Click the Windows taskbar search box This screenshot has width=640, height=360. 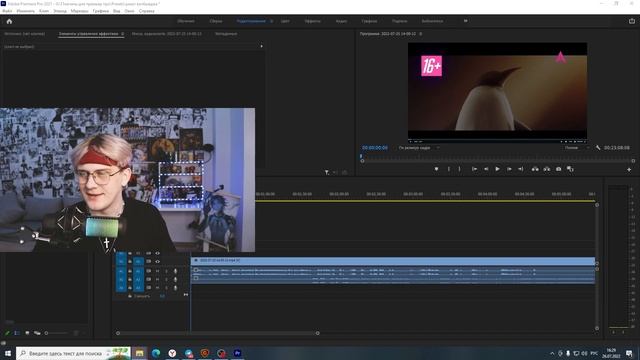pos(73,353)
